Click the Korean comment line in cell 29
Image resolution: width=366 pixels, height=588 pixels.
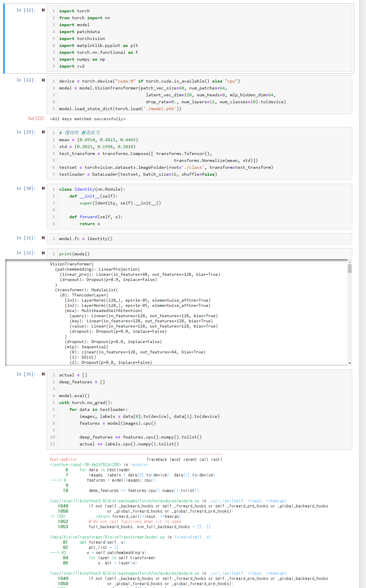pos(79,133)
